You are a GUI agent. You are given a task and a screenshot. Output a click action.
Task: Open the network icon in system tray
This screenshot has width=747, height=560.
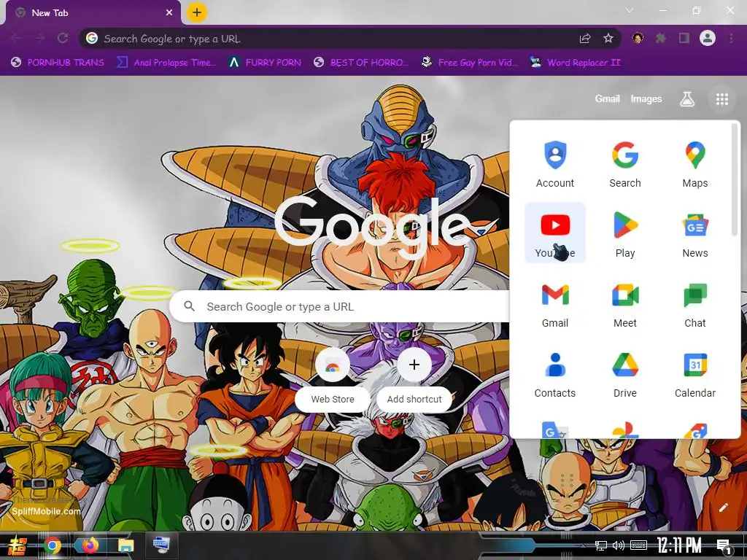[x=601, y=545]
